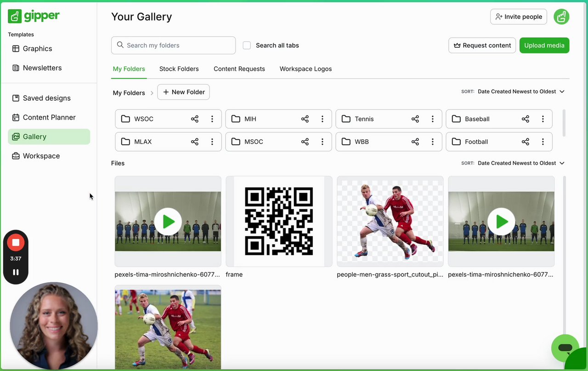Open MSOC folder options menu
588x371 pixels.
(322, 142)
